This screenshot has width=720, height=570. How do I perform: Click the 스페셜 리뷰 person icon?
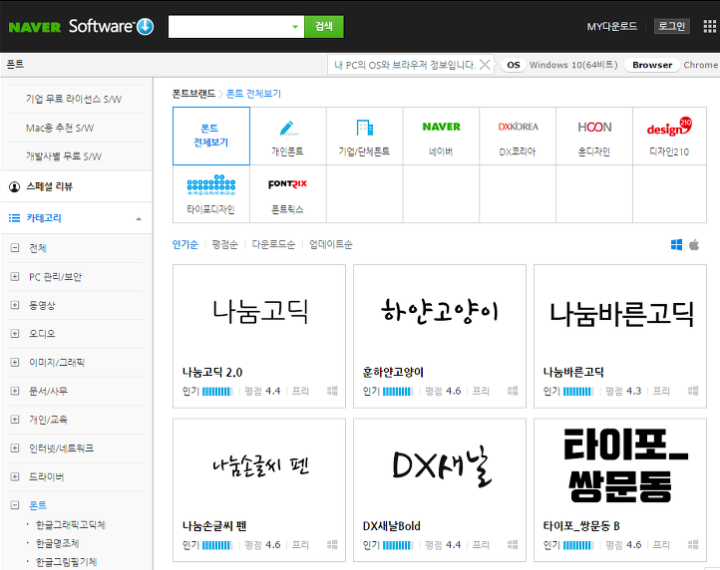(15, 187)
